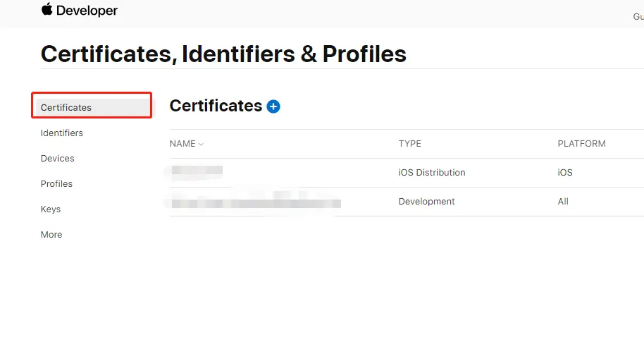Click the iOS Distribution type cell
This screenshot has height=354, width=644.
coord(431,172)
